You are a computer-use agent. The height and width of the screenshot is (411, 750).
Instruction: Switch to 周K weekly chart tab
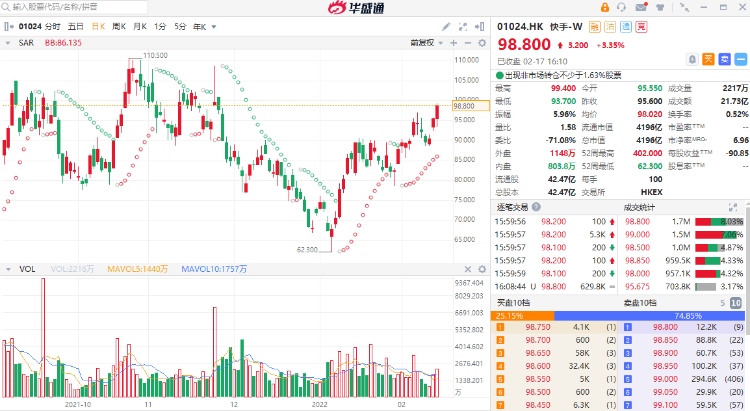(x=119, y=25)
